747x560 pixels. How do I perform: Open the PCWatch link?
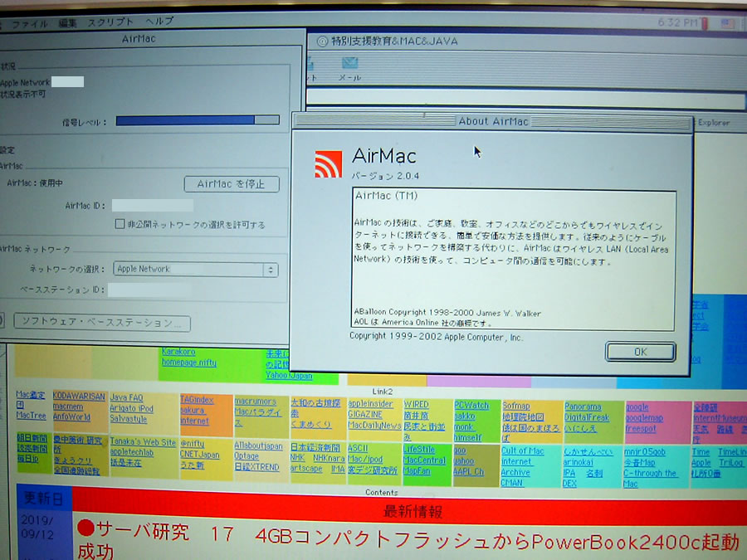[x=471, y=405]
